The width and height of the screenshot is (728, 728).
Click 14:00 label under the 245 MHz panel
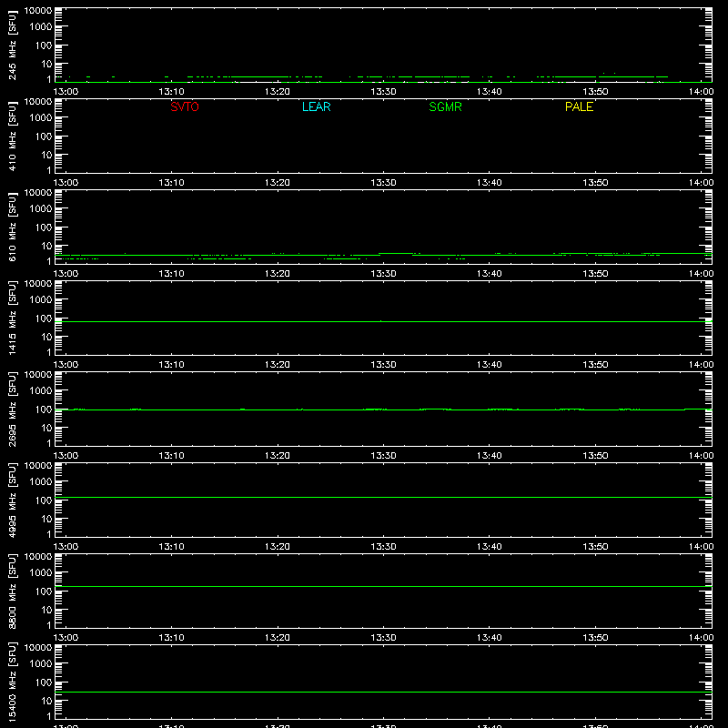701,92
